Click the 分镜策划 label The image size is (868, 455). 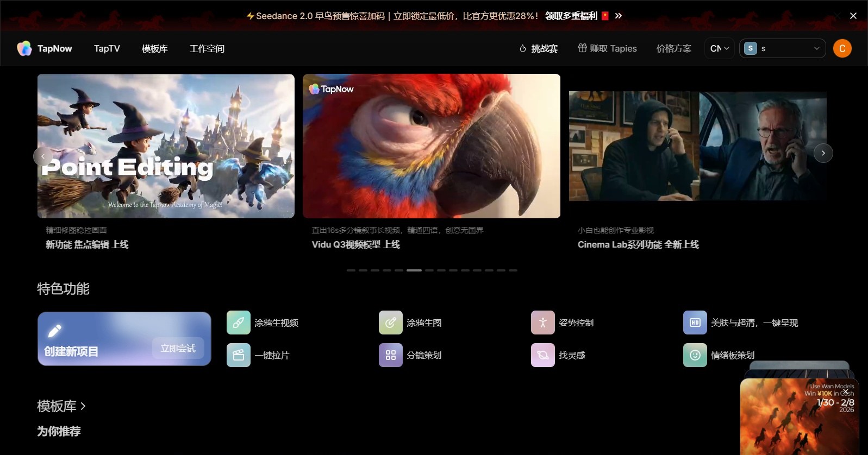coord(424,355)
